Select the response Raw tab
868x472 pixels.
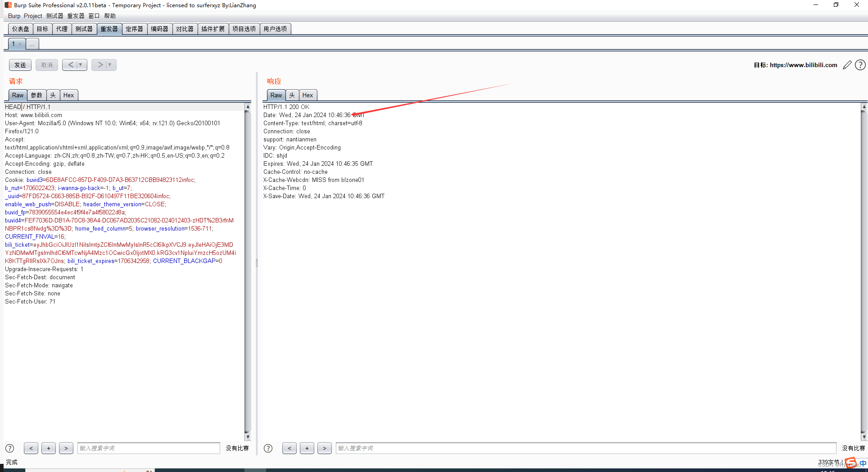coord(276,95)
